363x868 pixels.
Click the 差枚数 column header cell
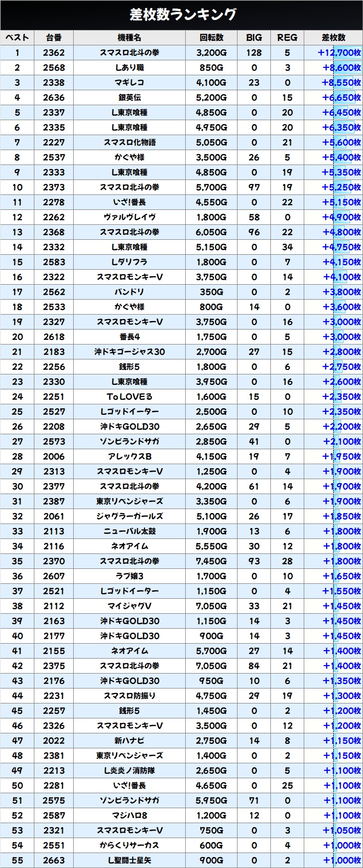tap(333, 37)
